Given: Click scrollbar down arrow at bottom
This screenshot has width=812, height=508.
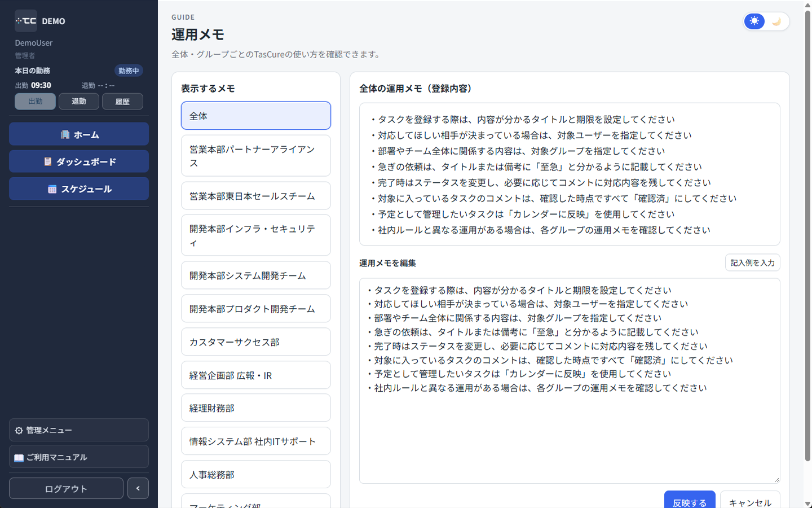Looking at the screenshot, I should (807, 503).
